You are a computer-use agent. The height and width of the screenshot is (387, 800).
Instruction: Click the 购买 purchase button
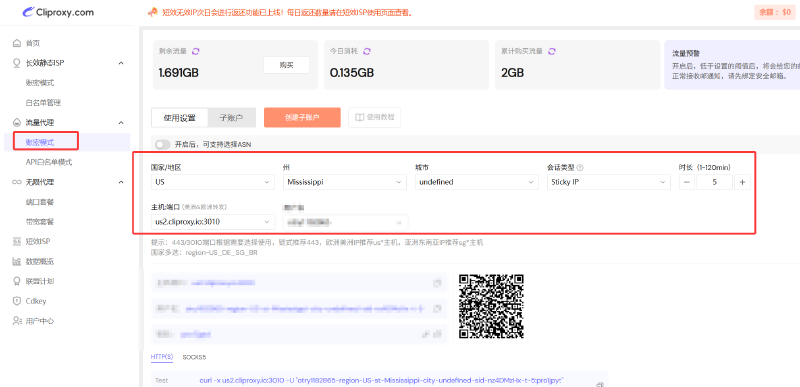pos(286,65)
